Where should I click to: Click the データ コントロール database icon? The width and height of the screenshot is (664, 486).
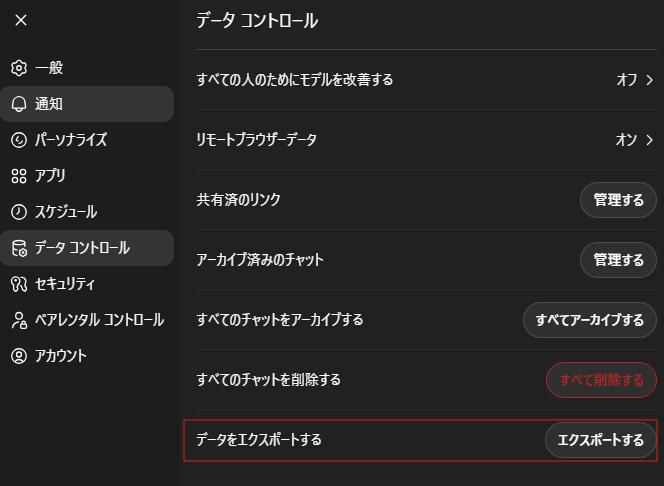(18, 248)
